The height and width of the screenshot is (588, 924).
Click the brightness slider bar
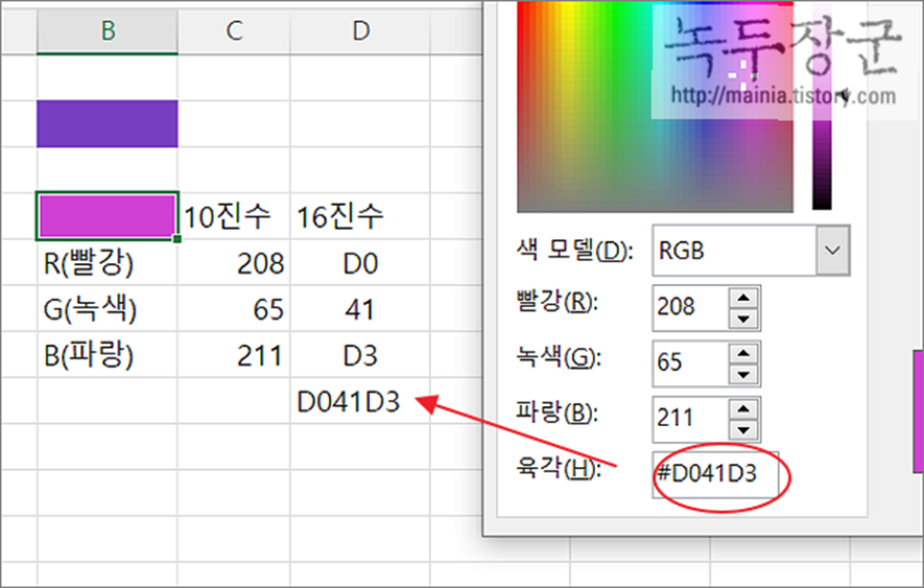821,106
